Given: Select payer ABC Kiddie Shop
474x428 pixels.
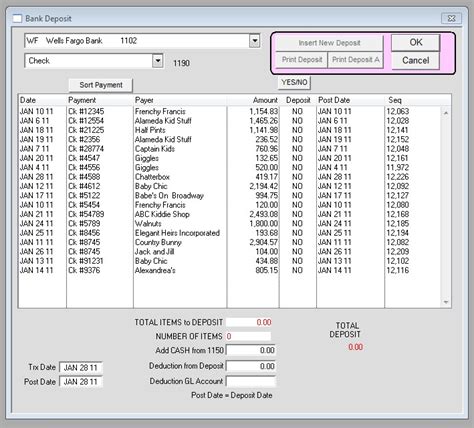Looking at the screenshot, I should pos(162,214).
